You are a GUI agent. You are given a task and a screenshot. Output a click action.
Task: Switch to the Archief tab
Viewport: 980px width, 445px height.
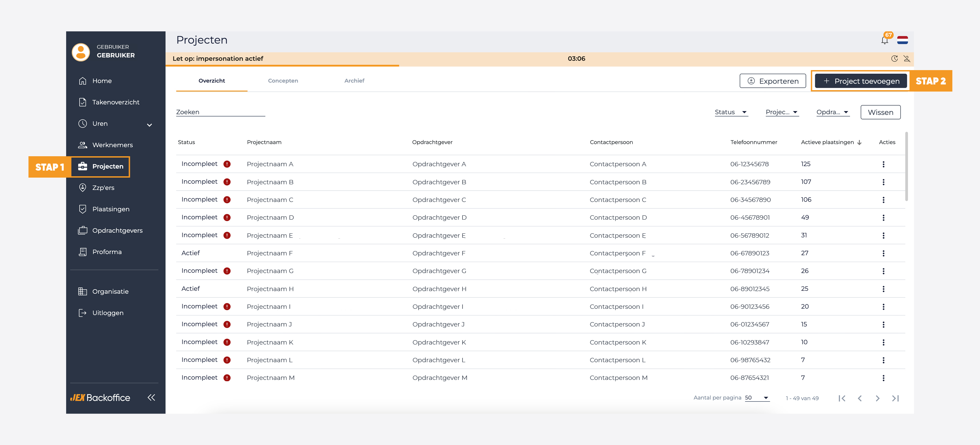[x=354, y=80]
